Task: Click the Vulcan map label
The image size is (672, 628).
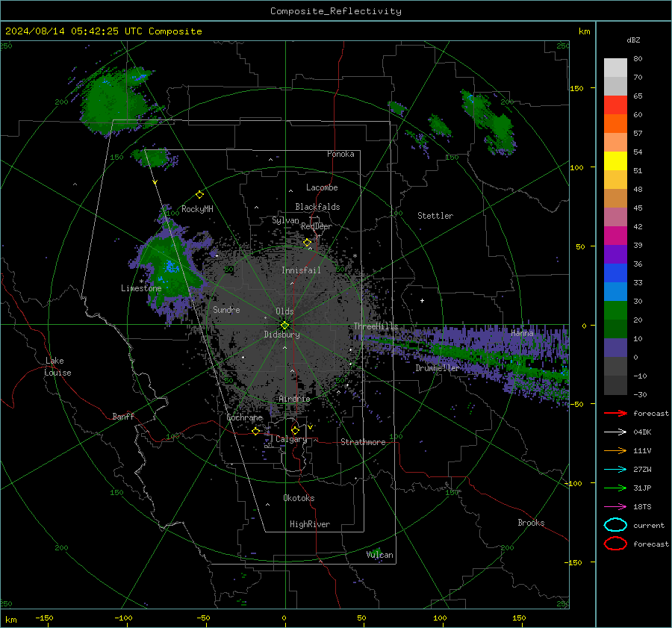Action: 379,555
